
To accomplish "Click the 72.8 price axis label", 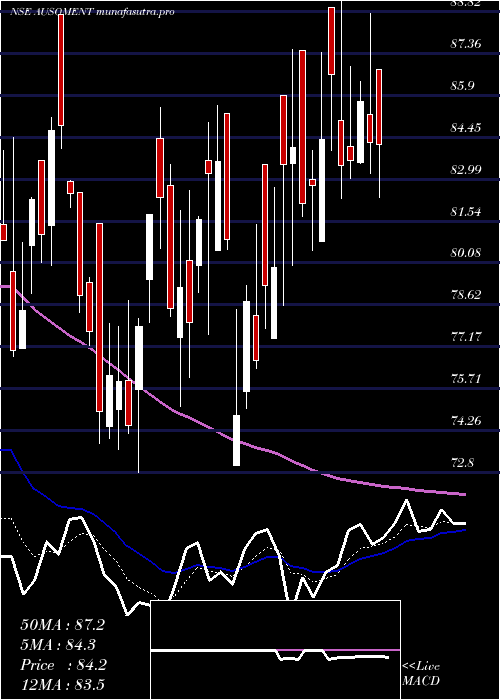I will point(462,462).
